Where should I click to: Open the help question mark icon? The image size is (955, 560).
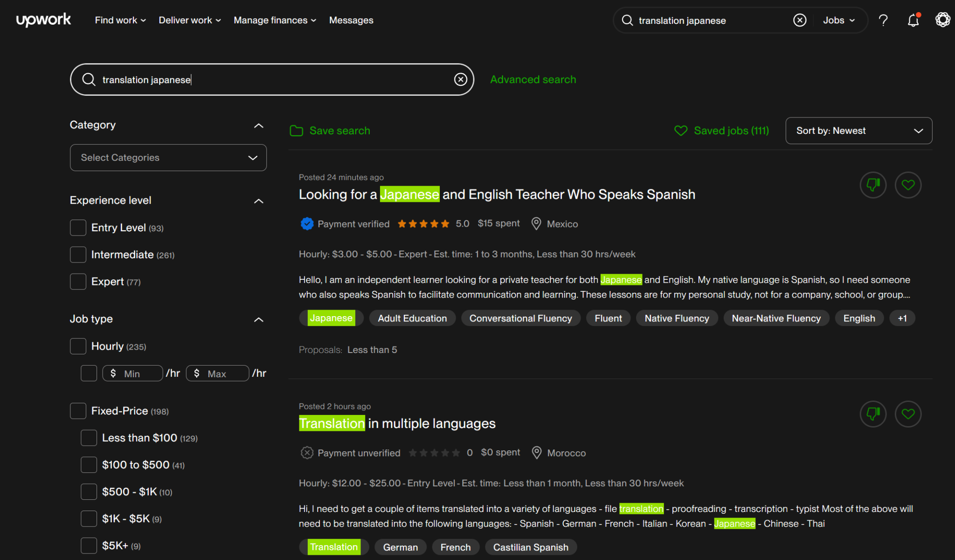click(883, 21)
